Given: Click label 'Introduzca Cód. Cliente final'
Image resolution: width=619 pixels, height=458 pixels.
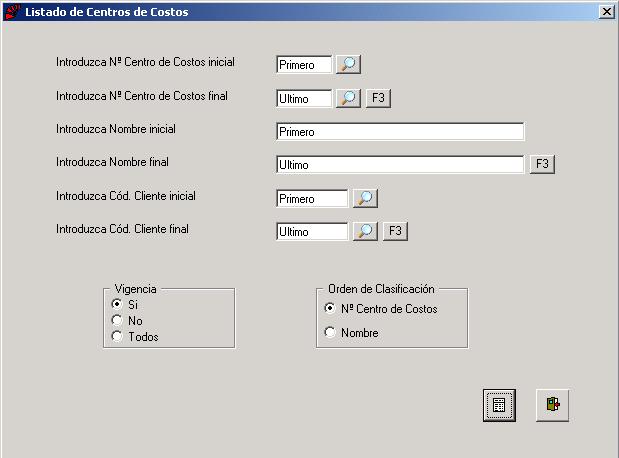Looking at the screenshot, I should click(x=122, y=229).
